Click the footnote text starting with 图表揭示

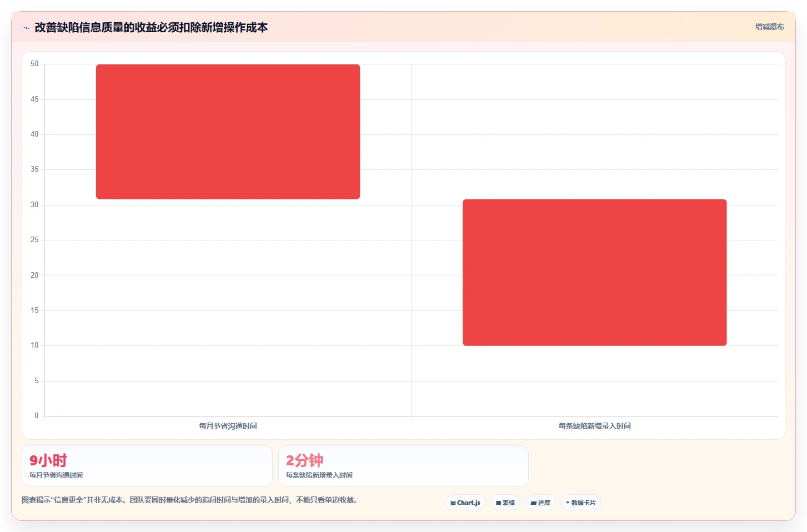(x=189, y=500)
